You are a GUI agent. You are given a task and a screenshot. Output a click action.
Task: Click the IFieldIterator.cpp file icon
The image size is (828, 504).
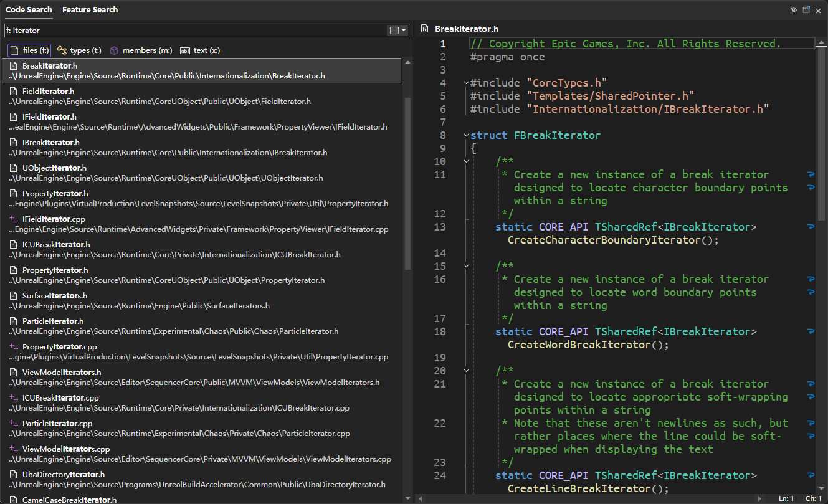pos(13,219)
